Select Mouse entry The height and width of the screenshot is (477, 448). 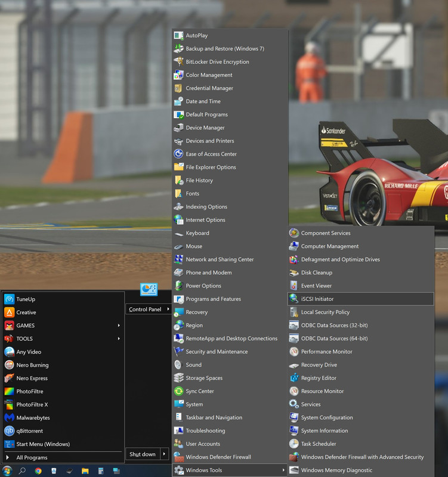230,246
